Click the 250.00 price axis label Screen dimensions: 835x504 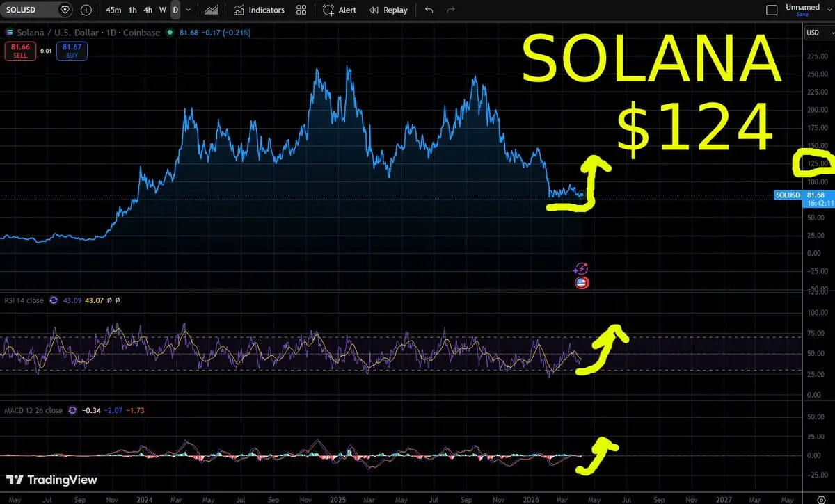[818, 74]
